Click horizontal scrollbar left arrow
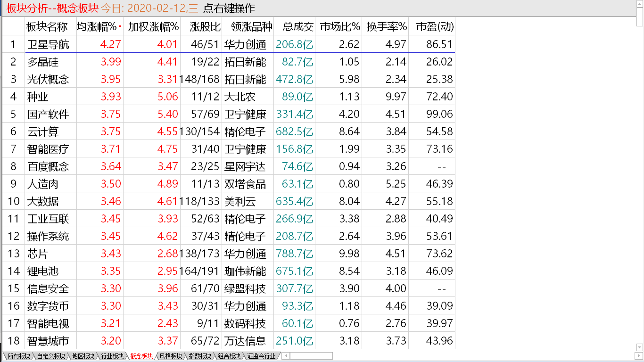Image resolution: width=644 pixels, height=362 pixels. 285,356
